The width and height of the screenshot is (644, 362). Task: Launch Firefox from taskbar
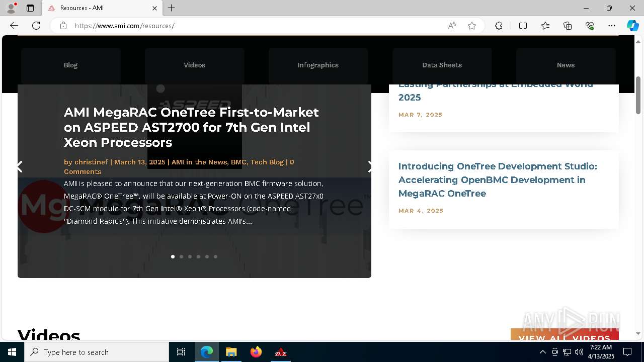coord(256,352)
